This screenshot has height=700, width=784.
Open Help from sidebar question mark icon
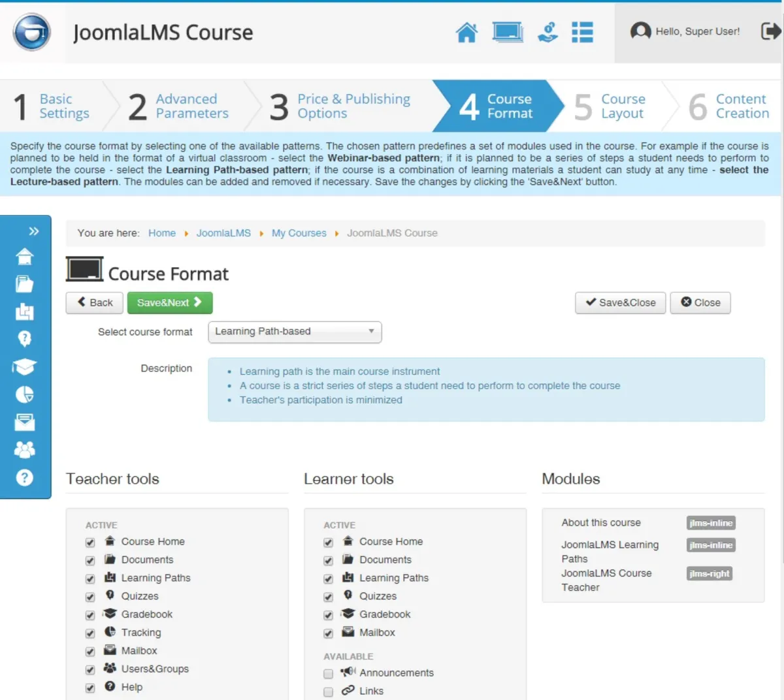25,478
